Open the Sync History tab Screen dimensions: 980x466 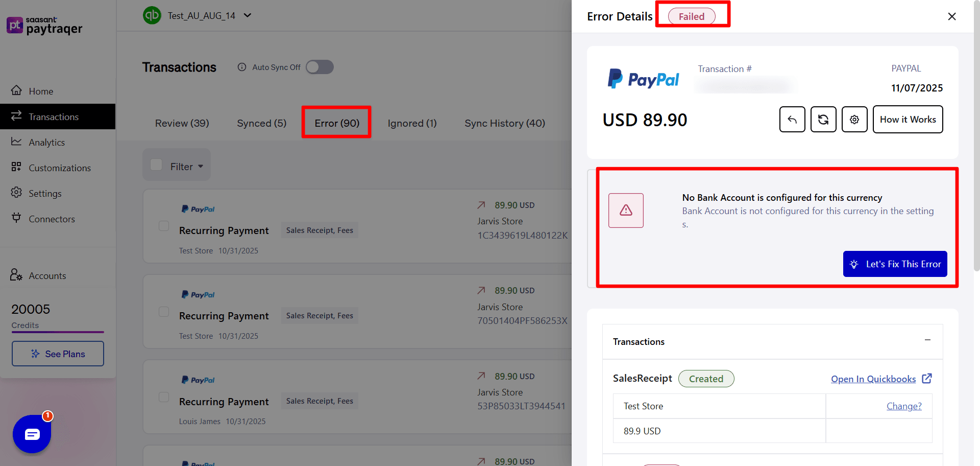tap(504, 123)
